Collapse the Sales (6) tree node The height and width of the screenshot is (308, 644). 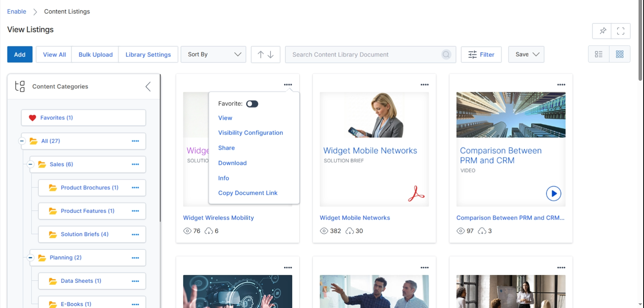30,164
